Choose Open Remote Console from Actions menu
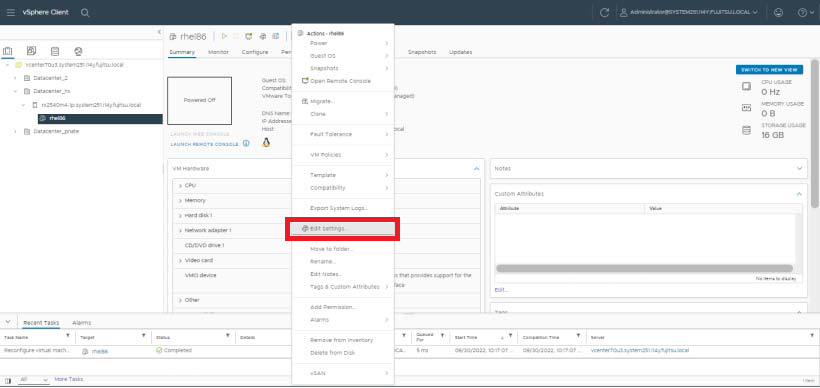Image resolution: width=820 pixels, height=388 pixels. pyautogui.click(x=343, y=81)
